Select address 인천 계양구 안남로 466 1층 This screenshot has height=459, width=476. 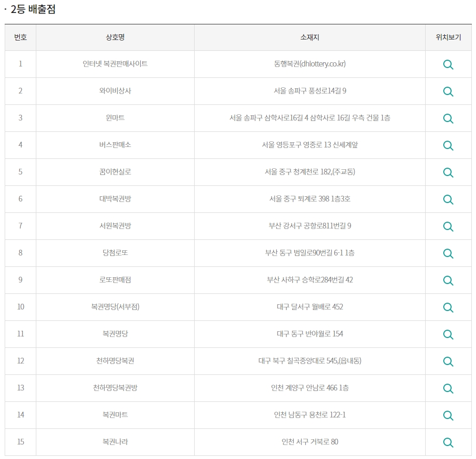(x=310, y=388)
